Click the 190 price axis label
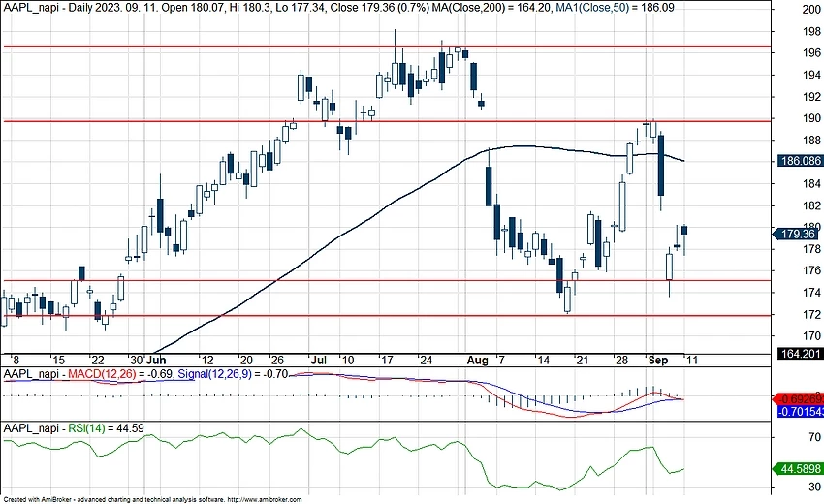This screenshot has height=504, width=824. (811, 118)
